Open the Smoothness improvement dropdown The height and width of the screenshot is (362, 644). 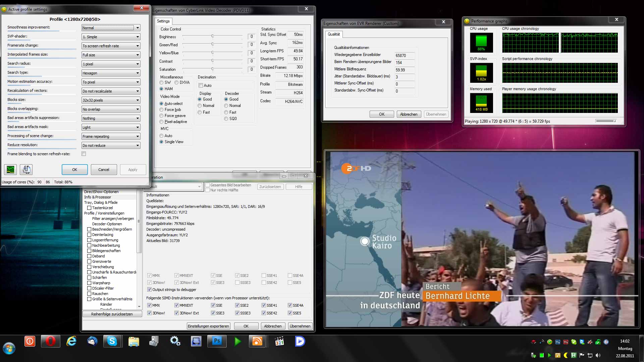[x=111, y=28]
